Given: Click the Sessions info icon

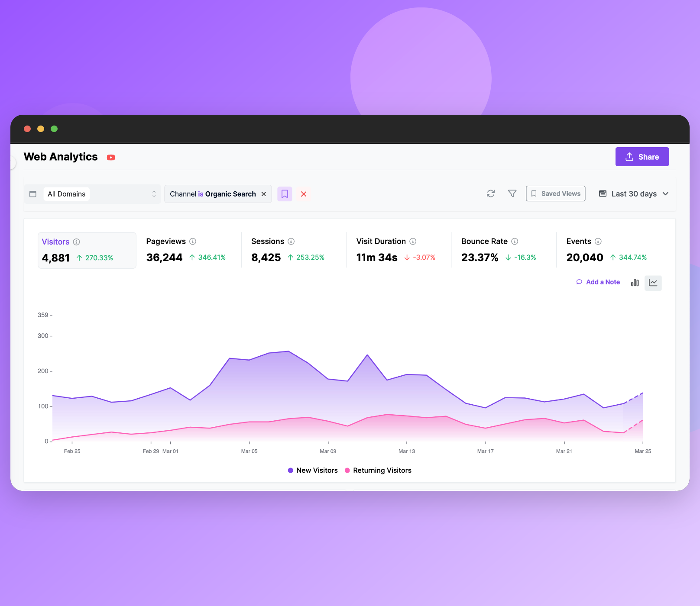Looking at the screenshot, I should (x=291, y=242).
